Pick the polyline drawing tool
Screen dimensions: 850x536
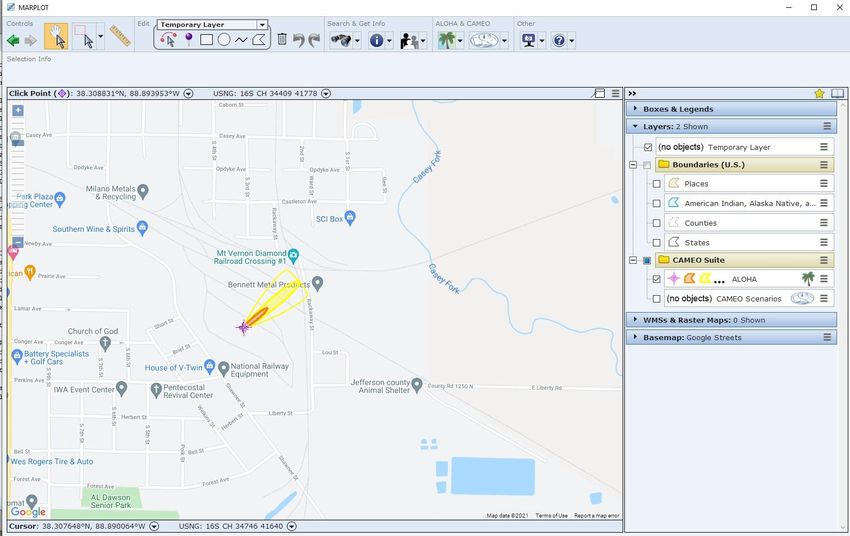(x=241, y=40)
